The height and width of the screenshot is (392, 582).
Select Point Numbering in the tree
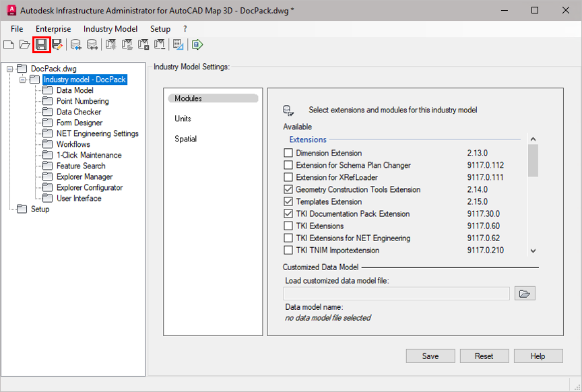point(82,101)
